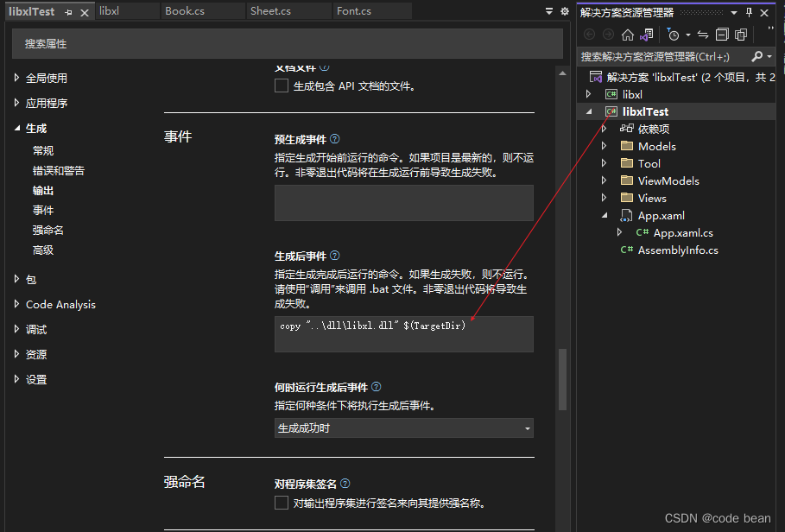Focus the Solution Explorer search field
Image resolution: width=785 pixels, height=532 pixels.
pos(664,56)
